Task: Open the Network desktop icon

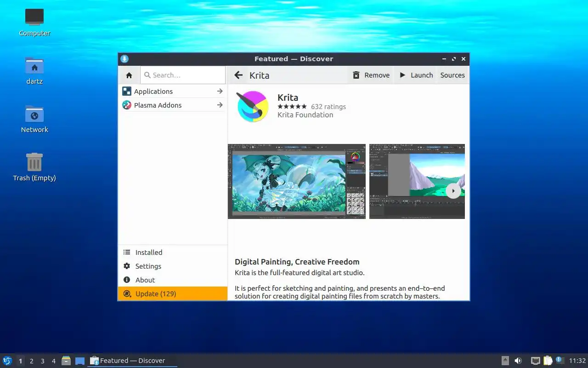Action: coord(34,119)
